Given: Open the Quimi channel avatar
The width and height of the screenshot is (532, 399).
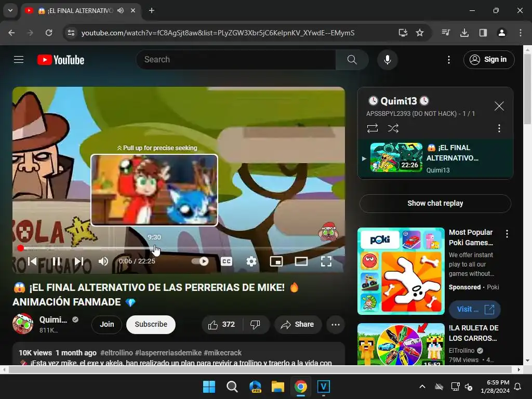Looking at the screenshot, I should click(23, 324).
